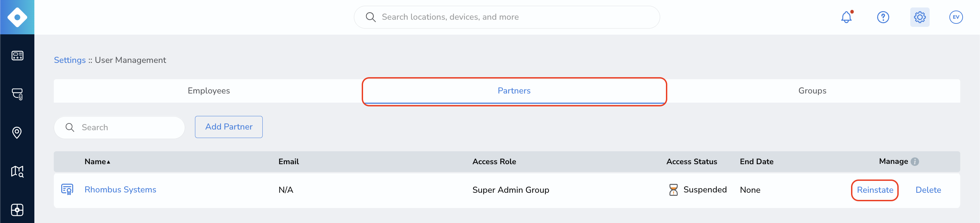Click the Rhombus diamond logo
Viewport: 980px width, 223px height.
pyautogui.click(x=17, y=17)
